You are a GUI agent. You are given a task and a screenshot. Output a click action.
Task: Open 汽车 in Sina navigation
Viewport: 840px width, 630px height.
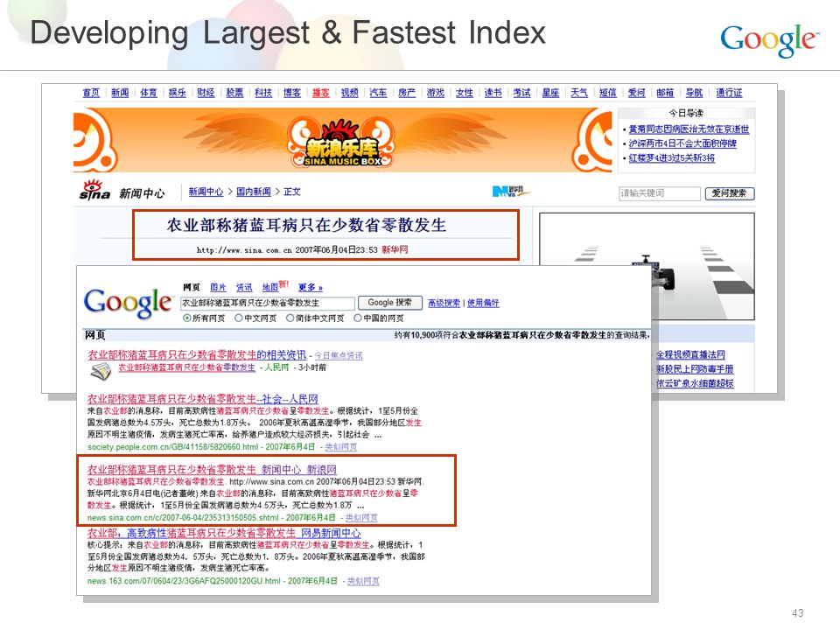click(x=378, y=93)
